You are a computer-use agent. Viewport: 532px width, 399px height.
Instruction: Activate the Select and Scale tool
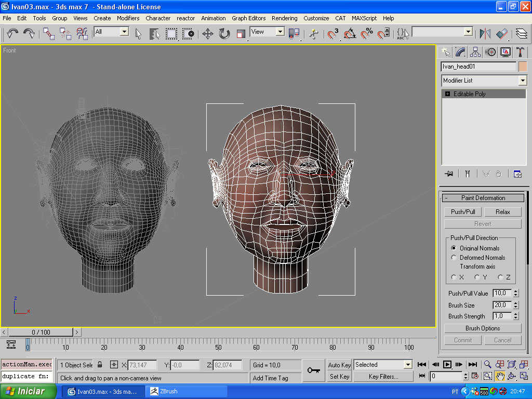(241, 34)
